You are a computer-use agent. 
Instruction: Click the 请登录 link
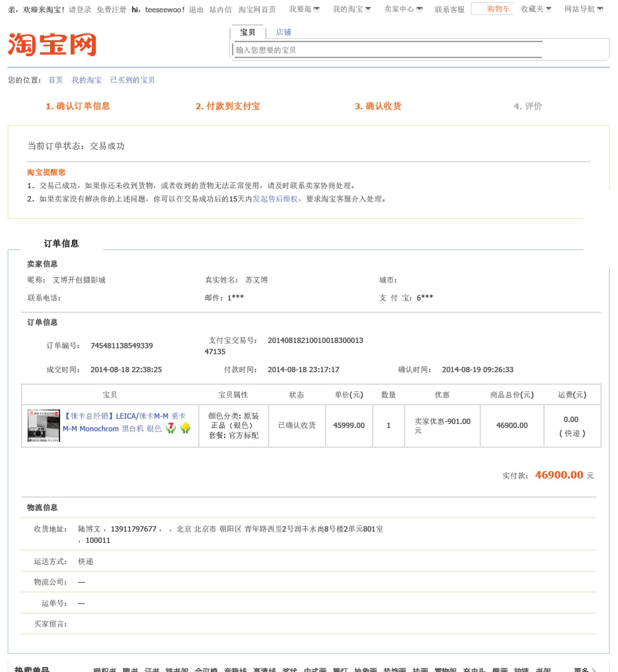coord(80,10)
